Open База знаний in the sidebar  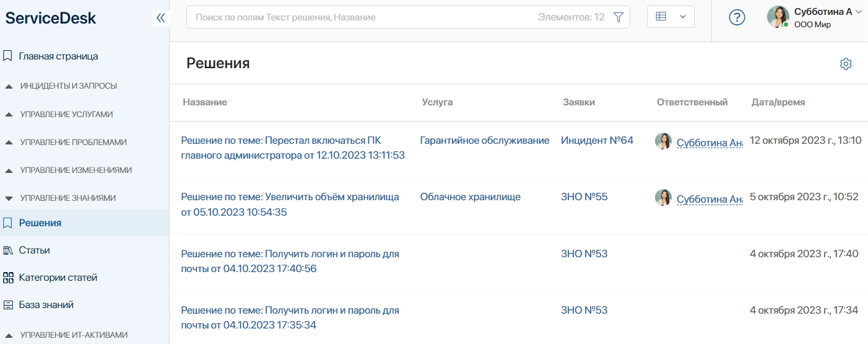pos(46,305)
